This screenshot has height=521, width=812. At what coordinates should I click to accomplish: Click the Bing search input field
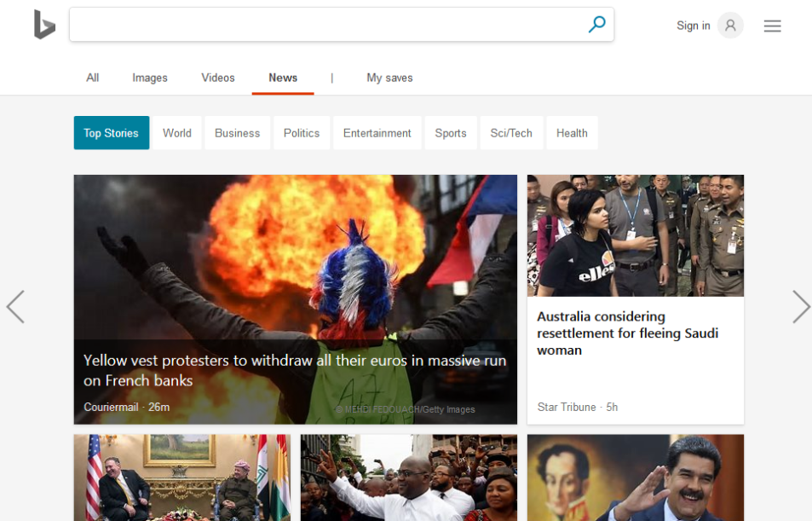[x=332, y=25]
